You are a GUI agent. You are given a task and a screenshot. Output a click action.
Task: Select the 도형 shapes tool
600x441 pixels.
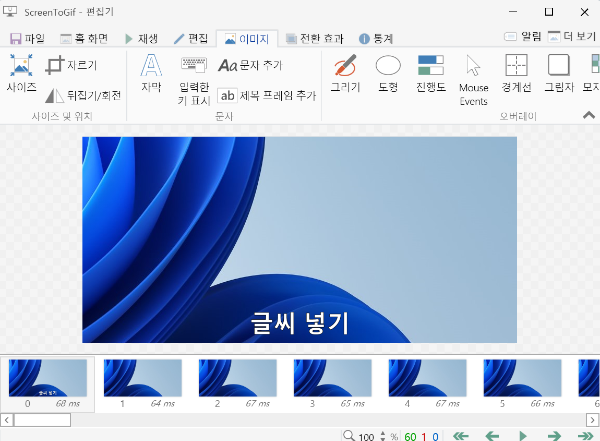click(x=388, y=73)
